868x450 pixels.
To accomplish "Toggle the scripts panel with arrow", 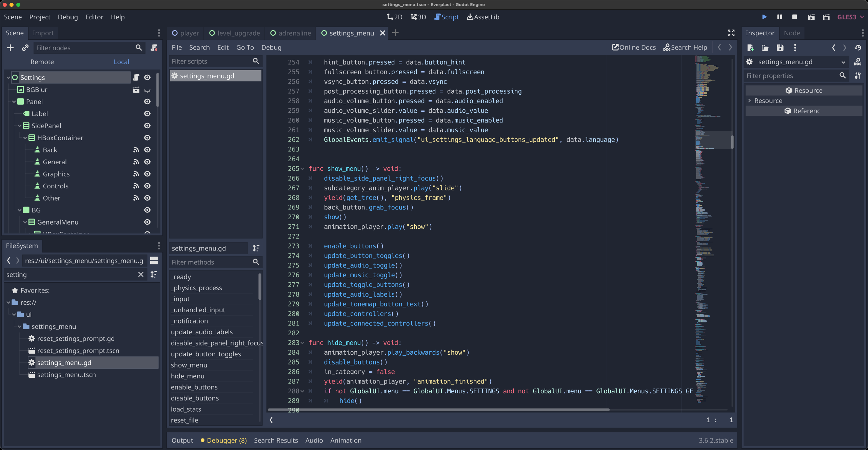I will tap(271, 420).
